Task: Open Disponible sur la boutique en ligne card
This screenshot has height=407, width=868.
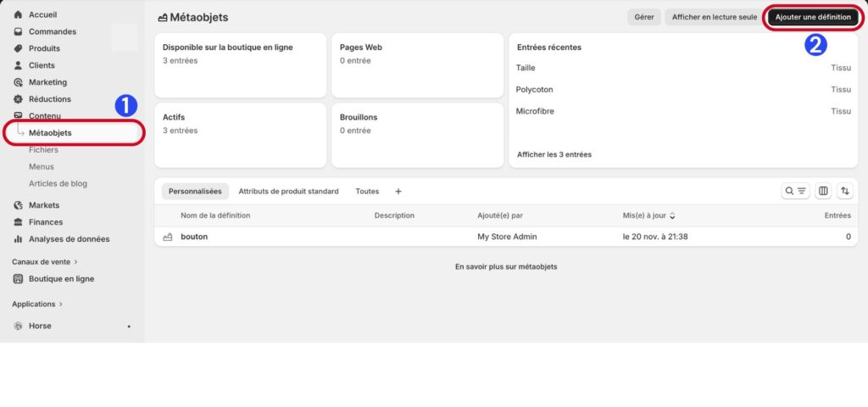Action: [240, 65]
